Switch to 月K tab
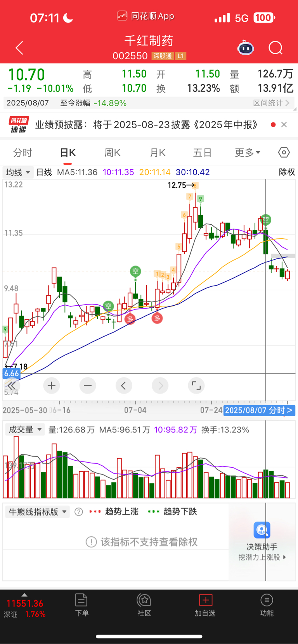This screenshot has height=644, width=298. point(158,153)
